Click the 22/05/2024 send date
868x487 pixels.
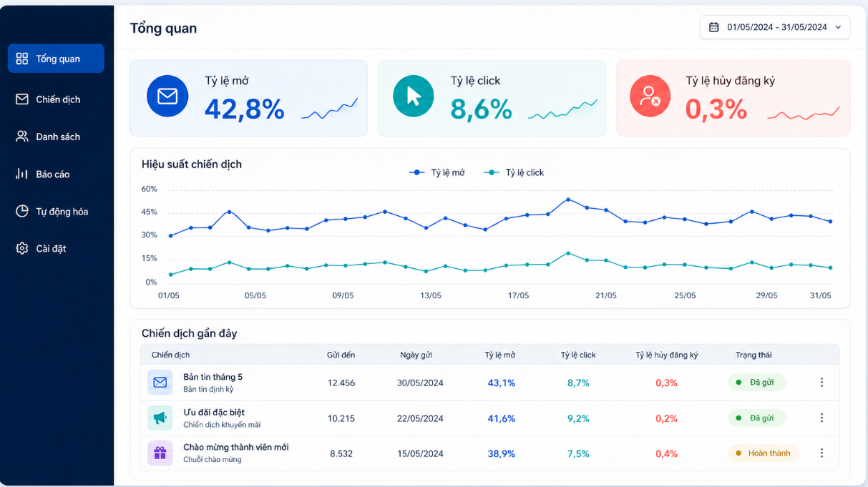[x=420, y=418]
